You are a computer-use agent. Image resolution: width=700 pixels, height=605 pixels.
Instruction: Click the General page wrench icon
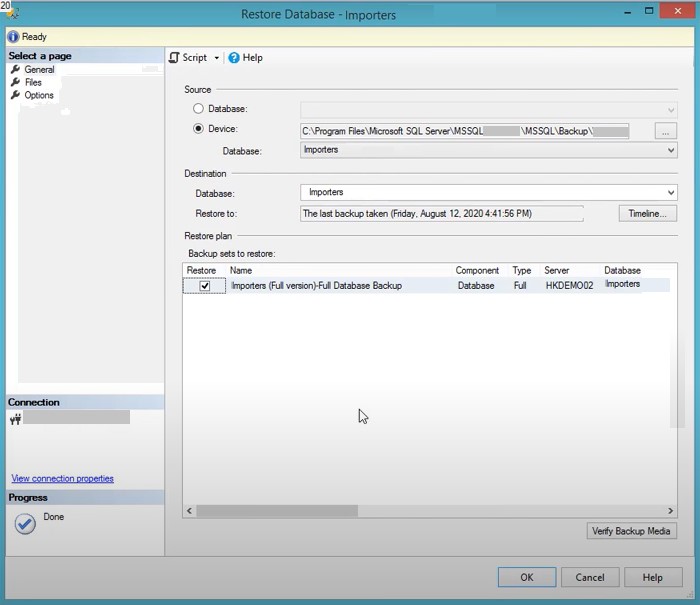[x=15, y=70]
